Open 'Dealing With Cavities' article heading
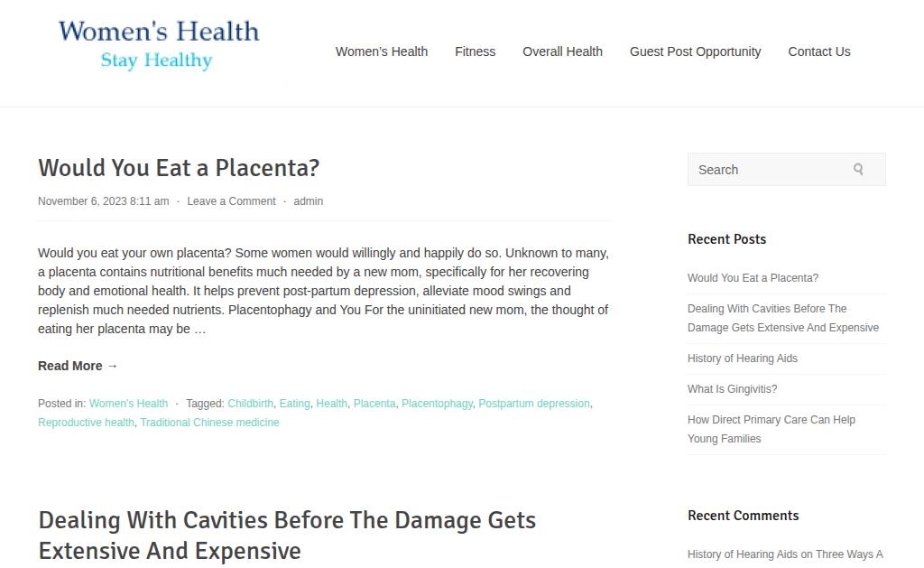924x568 pixels. (x=287, y=535)
